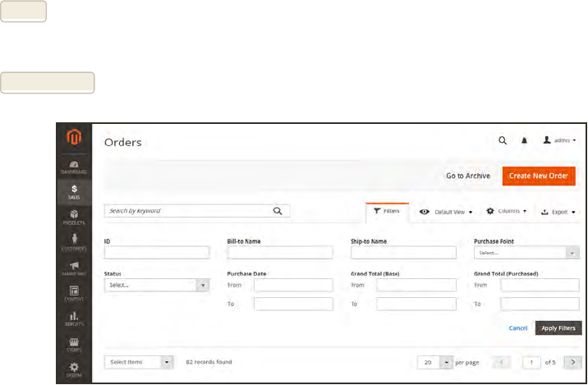Open the Columns dropdown
This screenshot has height=385, width=588.
(x=506, y=211)
